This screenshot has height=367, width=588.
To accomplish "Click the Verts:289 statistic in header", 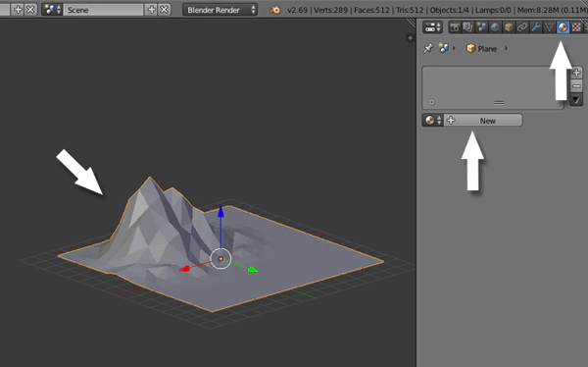I will 331,10.
